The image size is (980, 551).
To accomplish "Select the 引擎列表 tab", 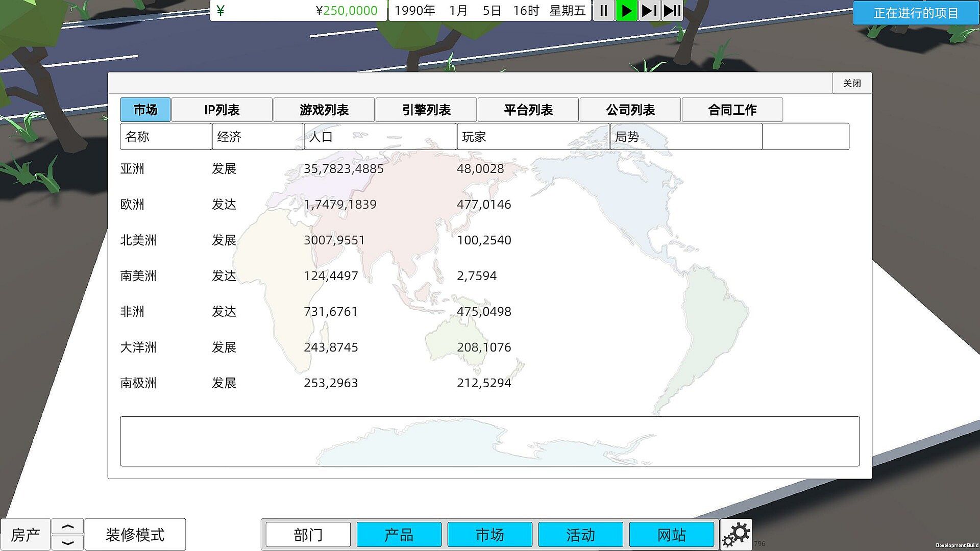I will (x=426, y=110).
